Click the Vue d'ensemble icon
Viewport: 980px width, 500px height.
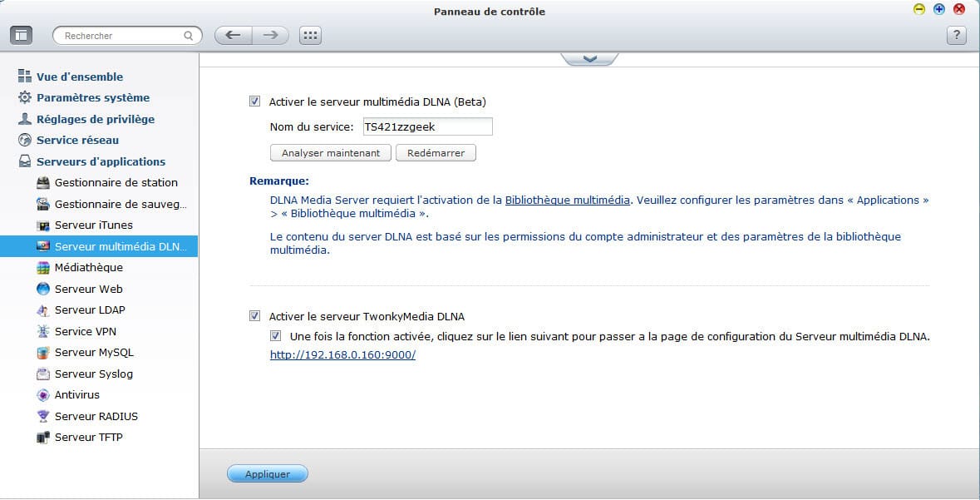(25, 77)
